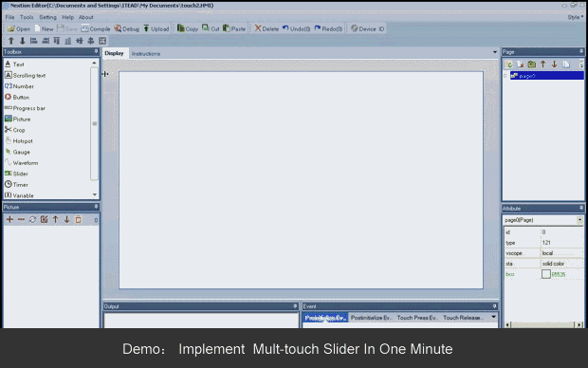Add a picture with the plus icon

(x=9, y=219)
